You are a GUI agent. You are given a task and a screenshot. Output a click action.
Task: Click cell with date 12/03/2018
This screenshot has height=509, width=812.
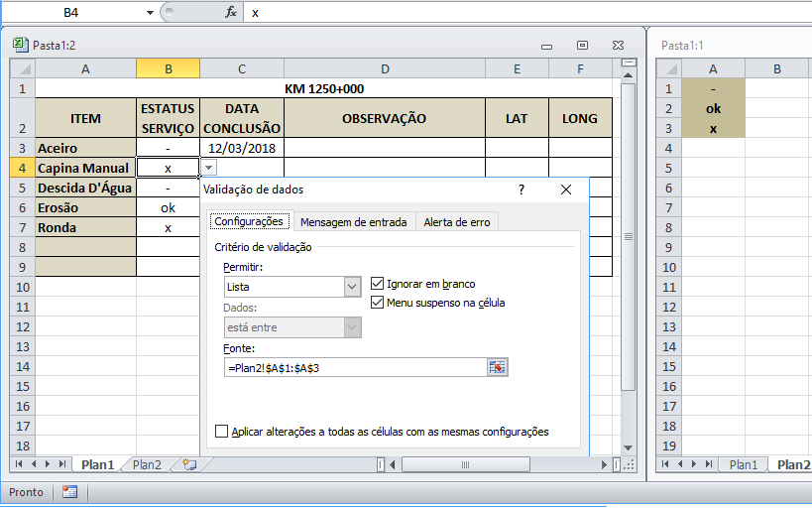(242, 148)
